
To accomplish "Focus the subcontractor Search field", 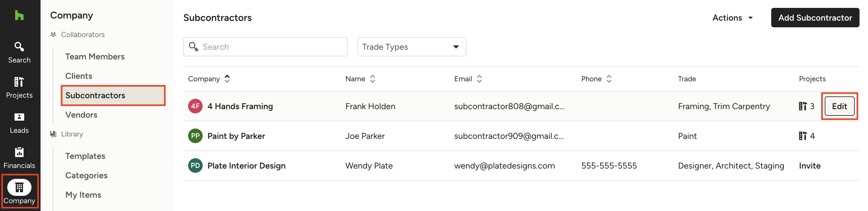I will coord(266,47).
